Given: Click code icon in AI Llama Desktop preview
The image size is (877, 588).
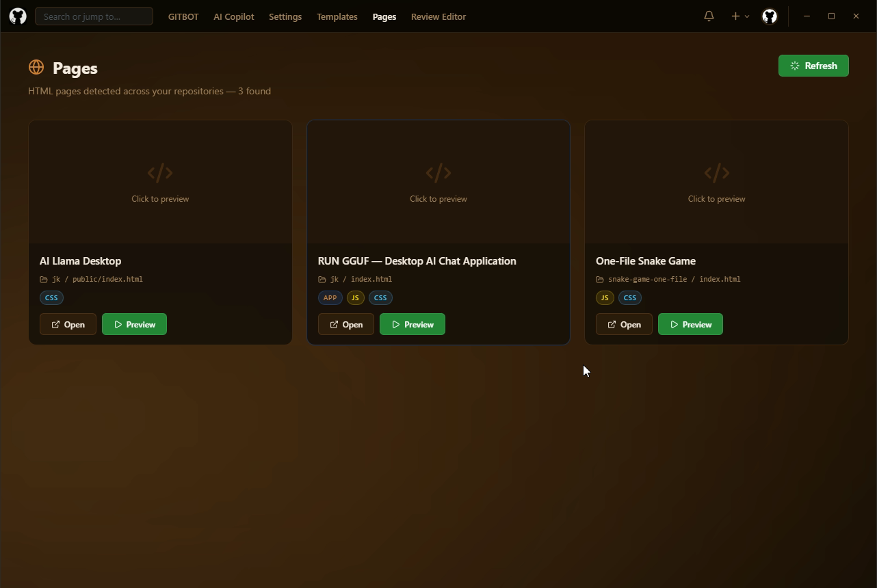Looking at the screenshot, I should point(160,174).
